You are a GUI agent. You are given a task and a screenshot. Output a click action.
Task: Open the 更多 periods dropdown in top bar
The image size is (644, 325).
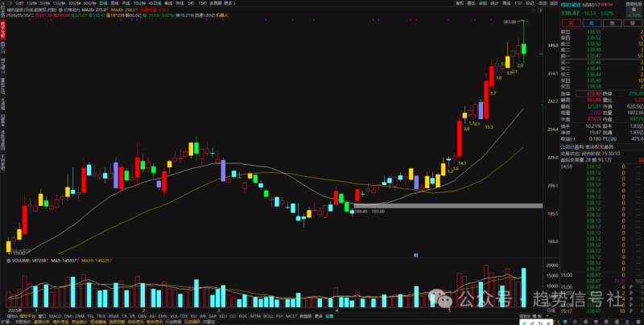tap(228, 3)
